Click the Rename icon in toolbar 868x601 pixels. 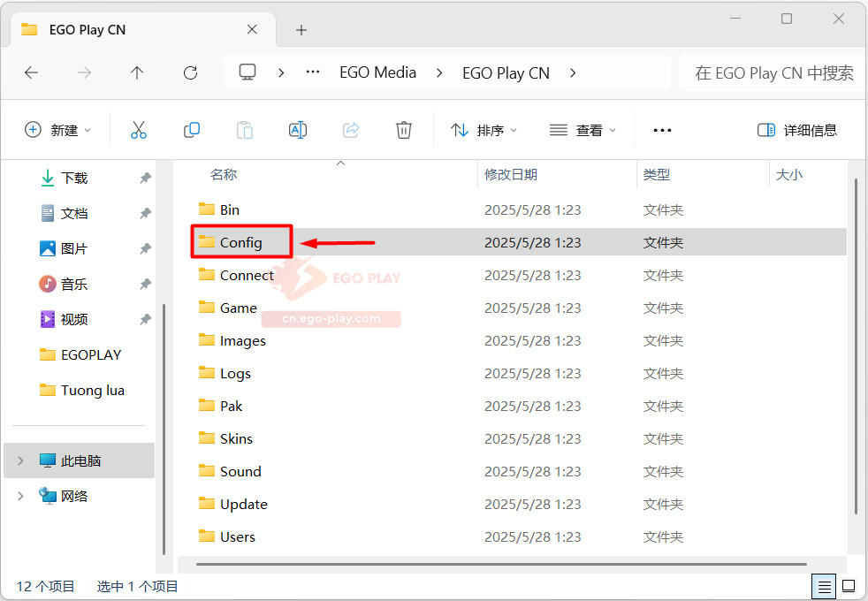[298, 130]
